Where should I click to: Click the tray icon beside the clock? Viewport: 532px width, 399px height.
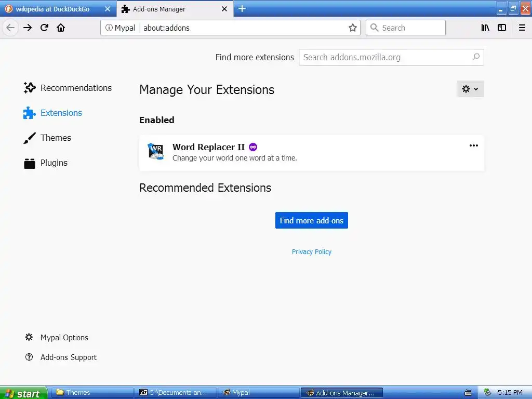(487, 393)
